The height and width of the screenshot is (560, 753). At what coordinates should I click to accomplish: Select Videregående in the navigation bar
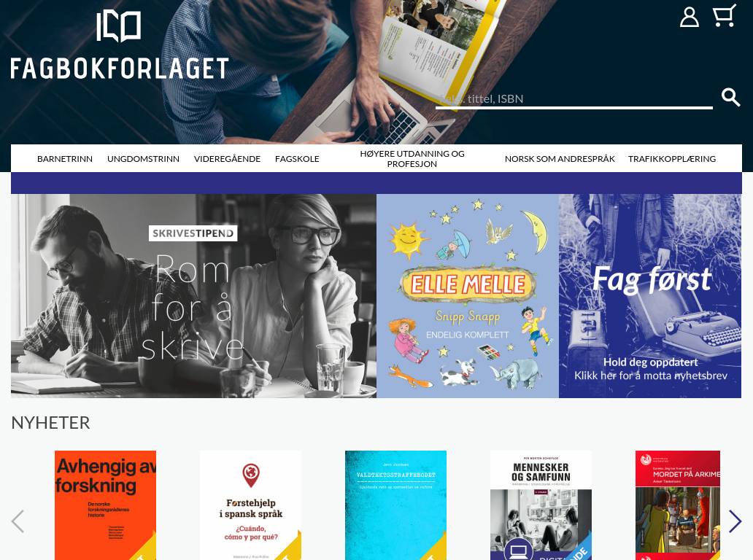227,159
